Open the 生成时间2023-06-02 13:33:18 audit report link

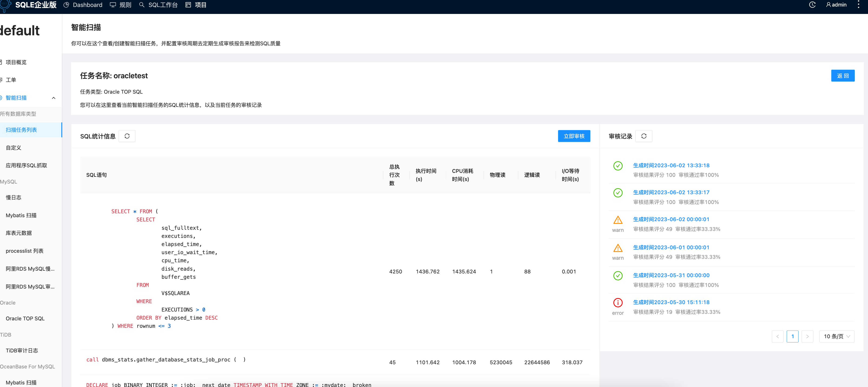671,165
